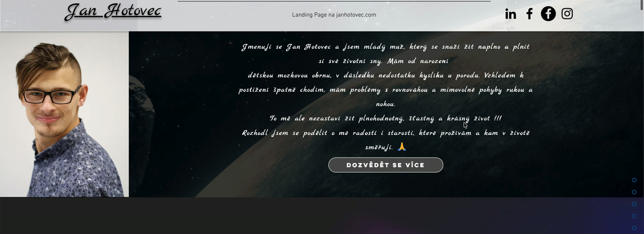
Task: Click the line 'si své životní sny. Mám od narození'
Action: tap(383, 61)
